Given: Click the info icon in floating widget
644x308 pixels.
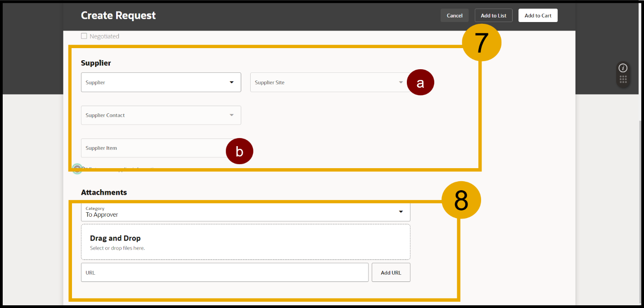Looking at the screenshot, I should 623,68.
